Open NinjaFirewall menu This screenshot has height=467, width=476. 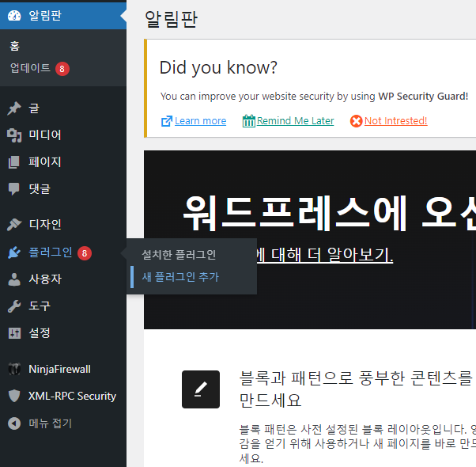click(x=63, y=369)
